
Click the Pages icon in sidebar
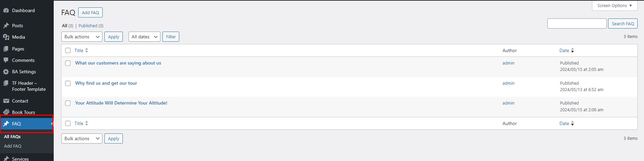[6, 49]
